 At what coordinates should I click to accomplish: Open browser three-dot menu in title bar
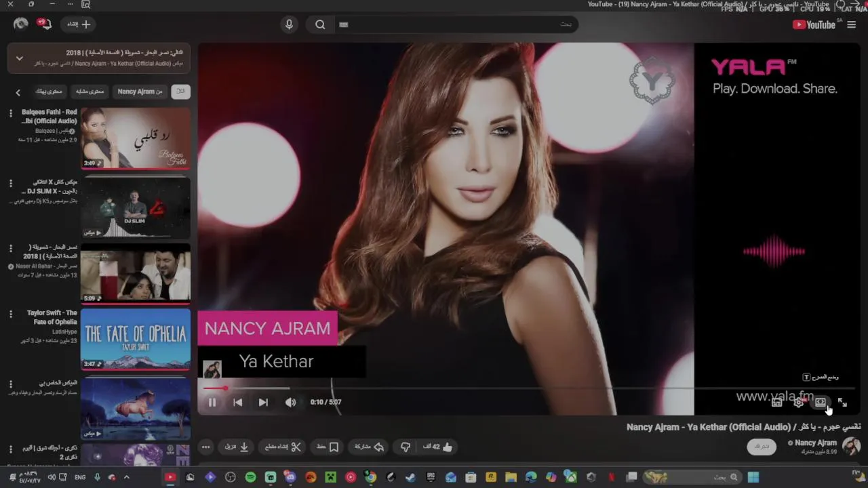(x=71, y=4)
